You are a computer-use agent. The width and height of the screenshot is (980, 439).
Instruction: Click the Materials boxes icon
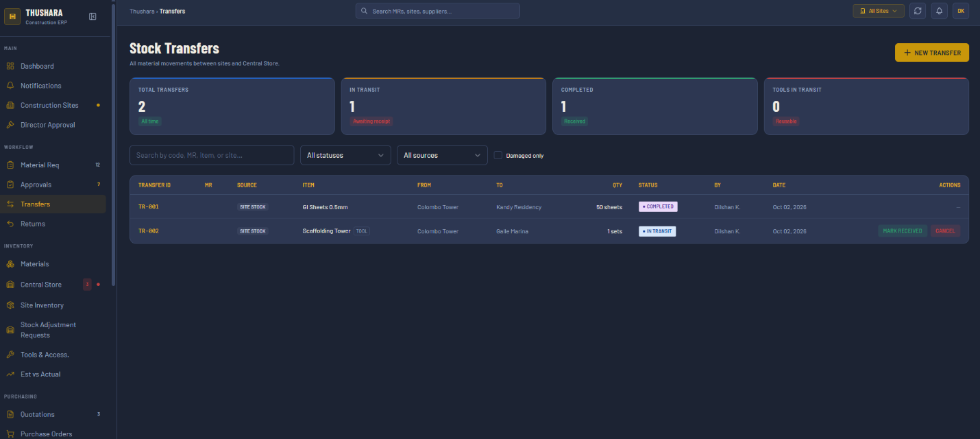pos(10,264)
